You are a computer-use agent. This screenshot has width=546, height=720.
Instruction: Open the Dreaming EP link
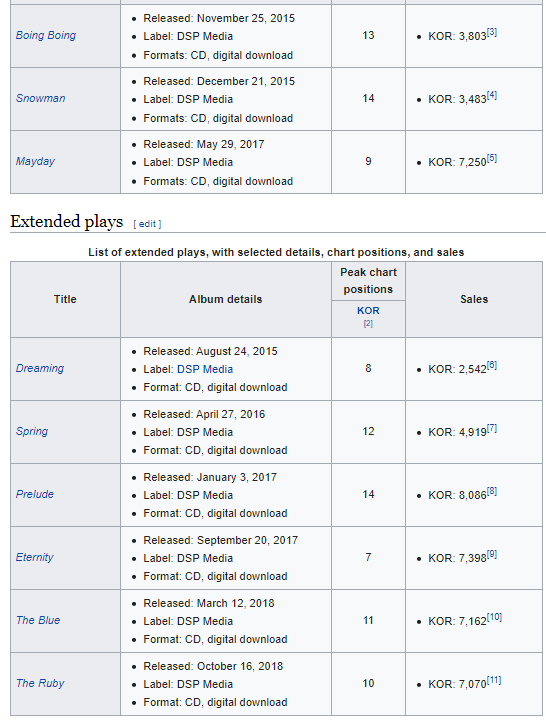(40, 368)
